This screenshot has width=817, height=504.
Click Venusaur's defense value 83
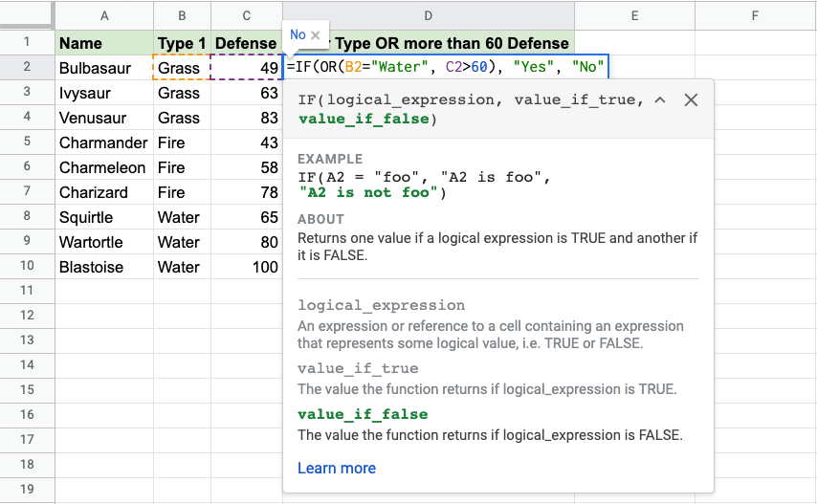pyautogui.click(x=247, y=118)
